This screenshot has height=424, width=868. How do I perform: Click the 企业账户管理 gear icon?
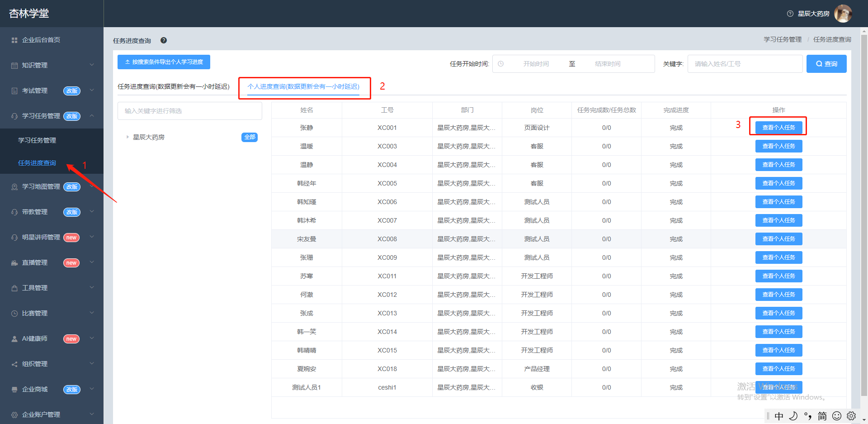click(14, 415)
